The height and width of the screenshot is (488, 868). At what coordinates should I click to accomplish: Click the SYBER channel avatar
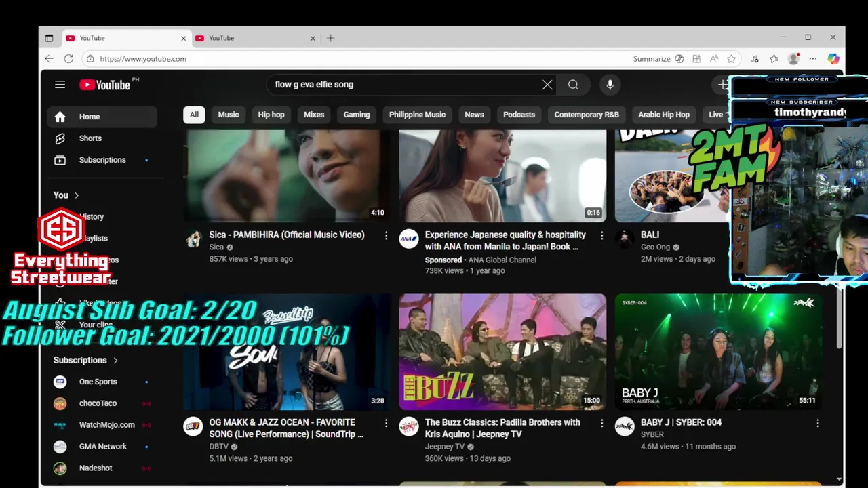[x=625, y=426]
